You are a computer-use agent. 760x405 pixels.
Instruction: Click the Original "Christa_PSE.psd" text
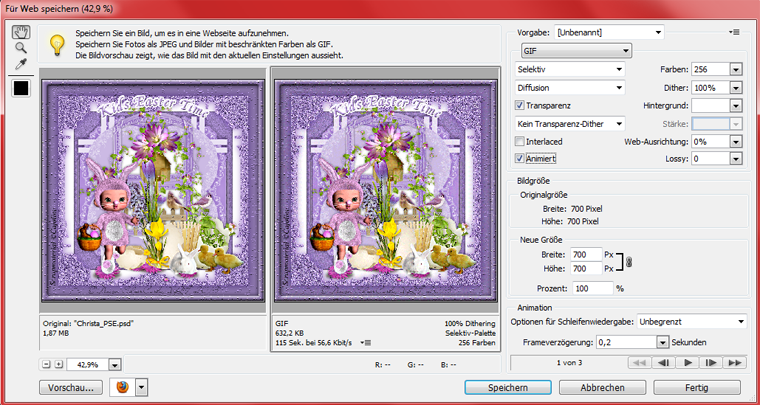pyautogui.click(x=88, y=323)
